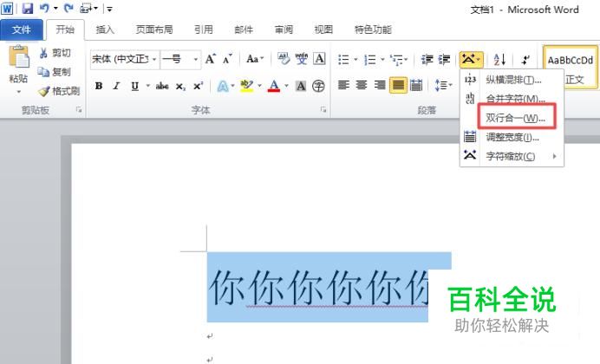Image resolution: width=600 pixels, height=364 pixels.
Task: Open the Font dialog launcher
Action: (323, 110)
